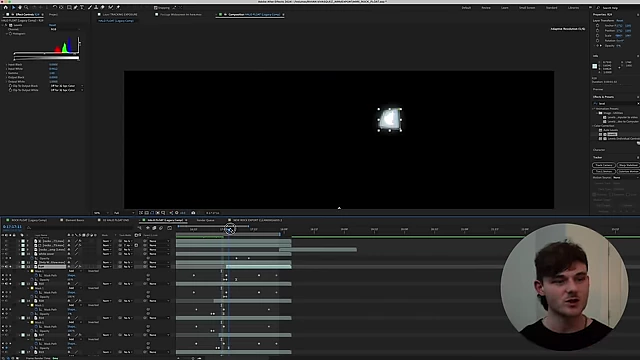Open viewer magnification ratio dropdown
Image resolution: width=640 pixels, height=360 pixels.
tap(101, 213)
